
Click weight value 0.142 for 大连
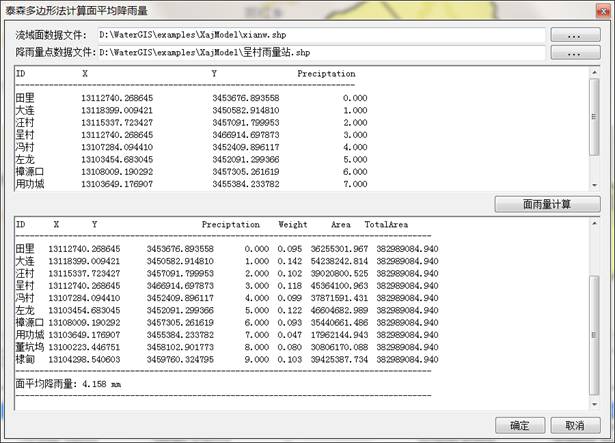[x=290, y=261]
